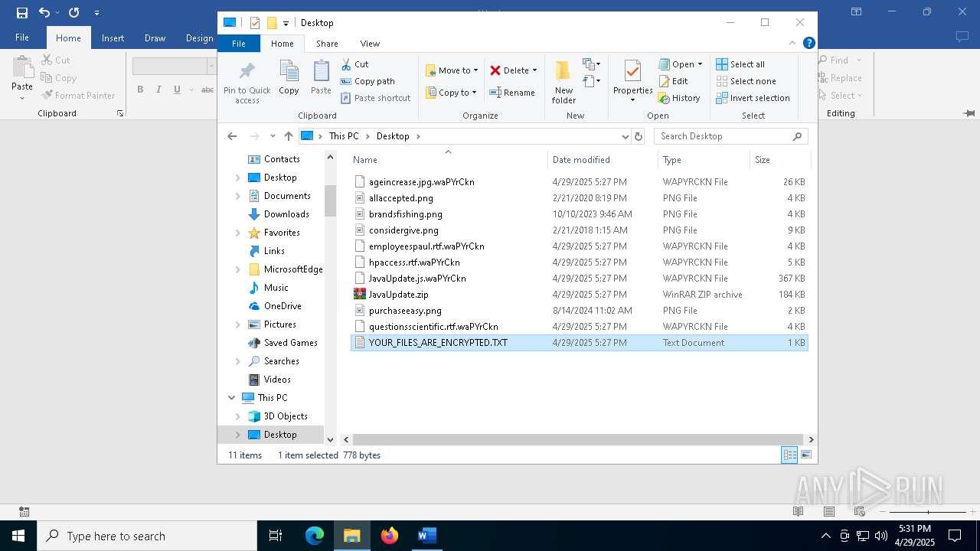980x551 pixels.
Task: Click Cut in Explorer clipboard group
Action: coord(354,64)
